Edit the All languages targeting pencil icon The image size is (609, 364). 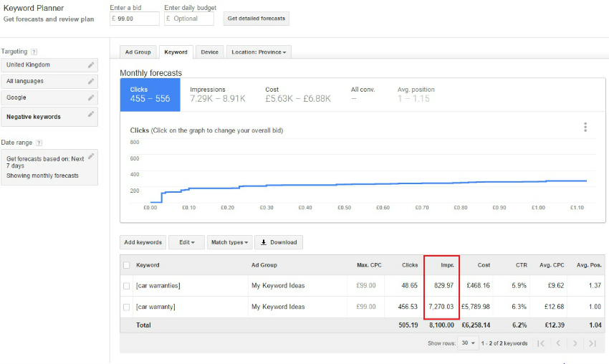[x=91, y=82]
